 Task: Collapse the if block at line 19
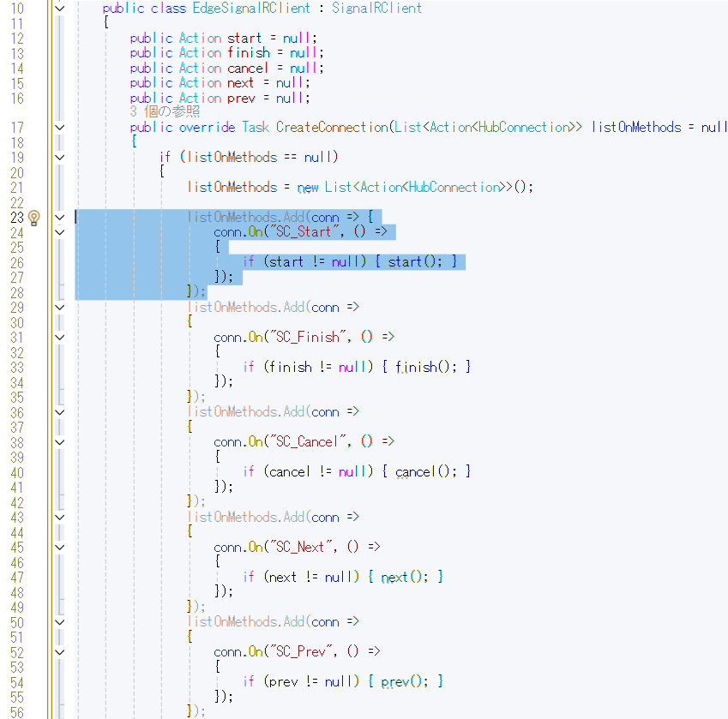click(x=60, y=157)
